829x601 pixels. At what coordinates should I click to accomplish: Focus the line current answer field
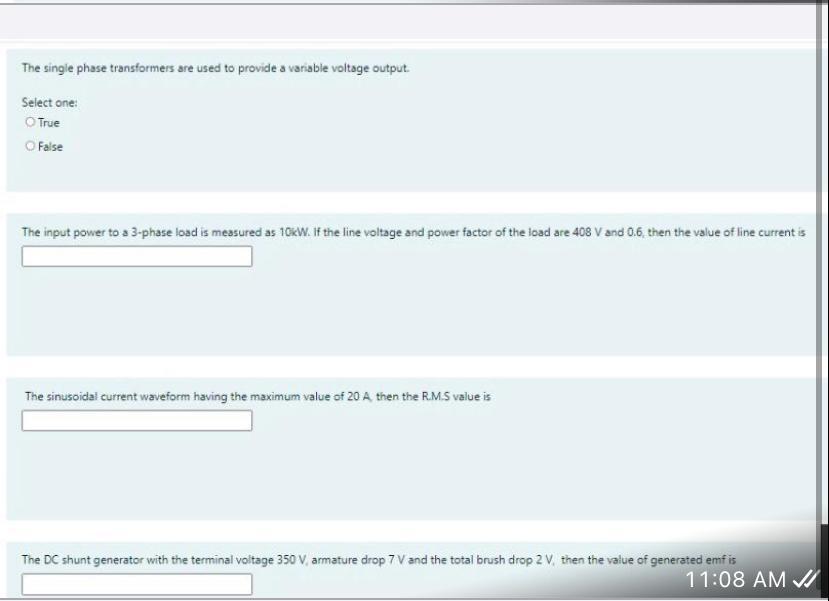(x=137, y=256)
